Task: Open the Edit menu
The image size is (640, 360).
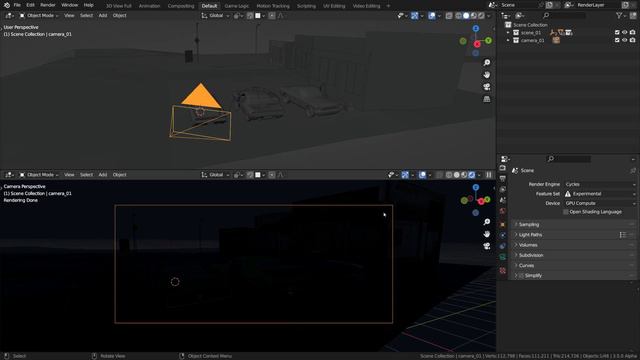Action: click(31, 5)
